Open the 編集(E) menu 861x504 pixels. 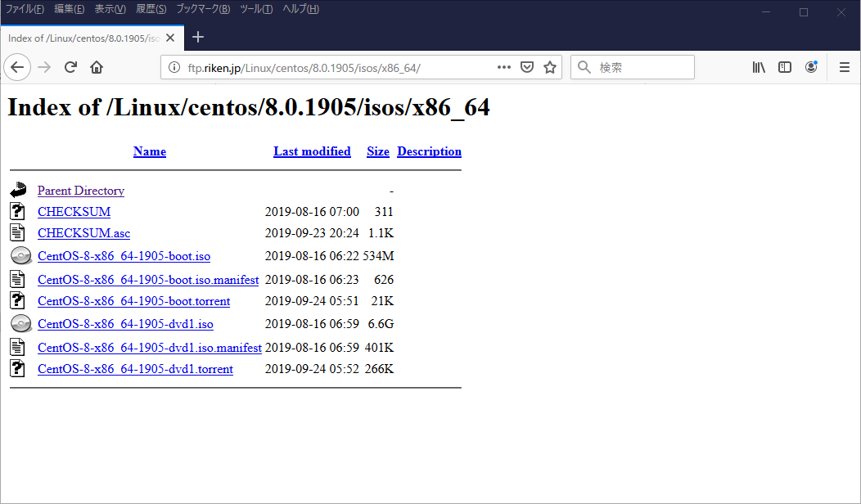[x=70, y=9]
